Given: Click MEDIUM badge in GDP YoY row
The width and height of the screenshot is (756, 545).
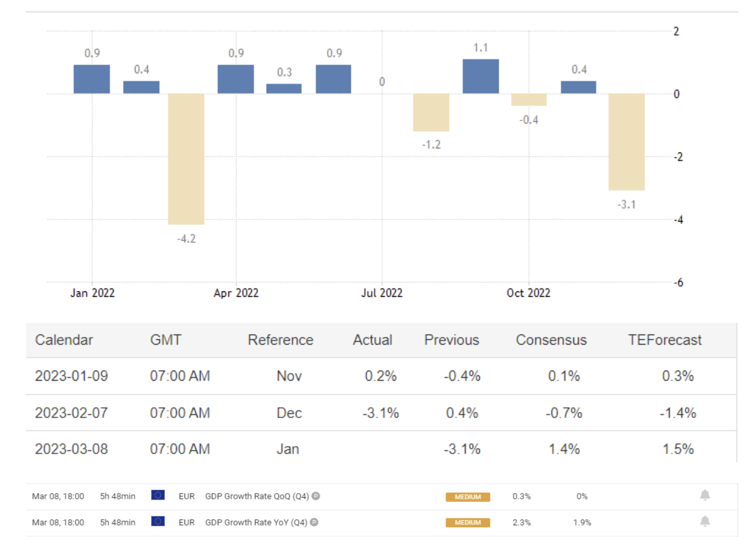Looking at the screenshot, I should pyautogui.click(x=468, y=523).
